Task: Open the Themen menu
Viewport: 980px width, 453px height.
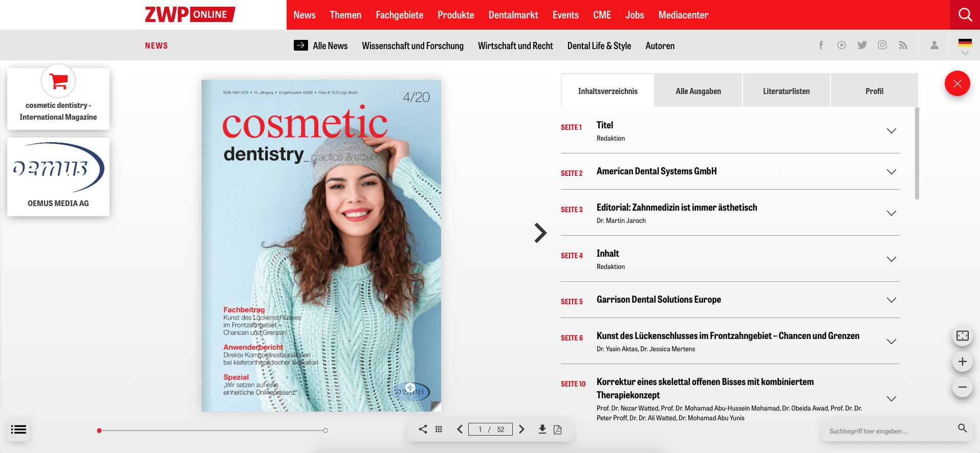Action: pyautogui.click(x=345, y=15)
